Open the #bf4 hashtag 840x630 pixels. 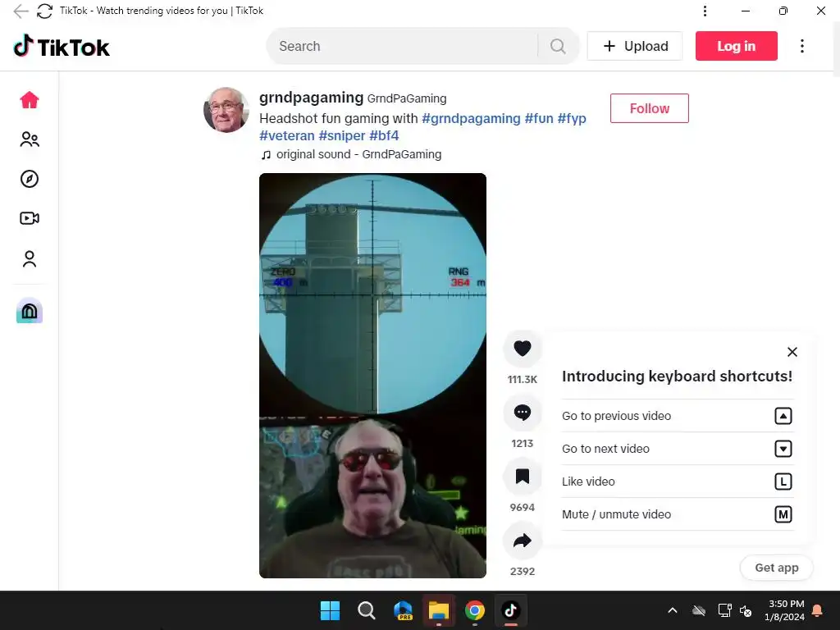[x=384, y=135]
